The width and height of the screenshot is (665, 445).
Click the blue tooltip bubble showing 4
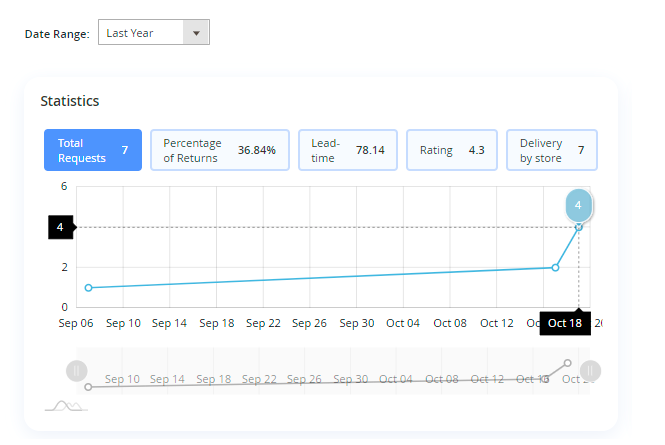[x=578, y=205]
